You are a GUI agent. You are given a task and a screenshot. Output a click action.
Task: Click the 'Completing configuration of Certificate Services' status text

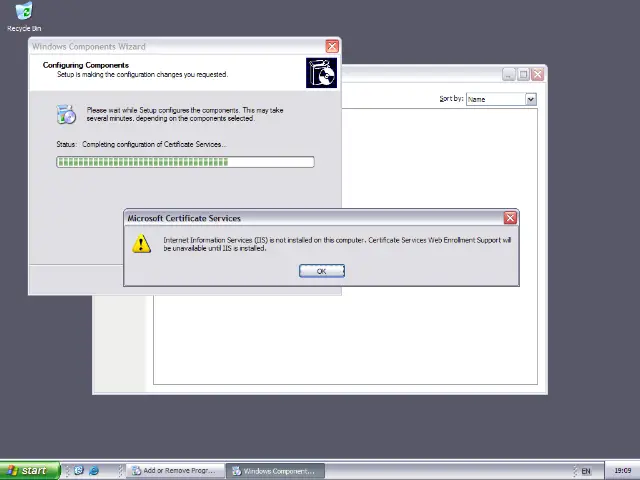pos(154,144)
